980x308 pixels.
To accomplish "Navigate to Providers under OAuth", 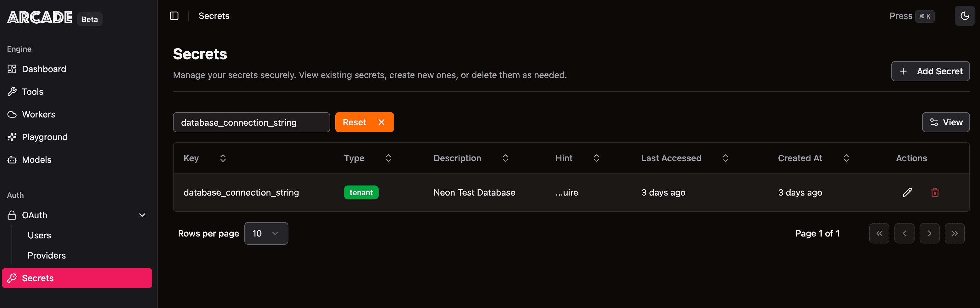I will [x=47, y=255].
